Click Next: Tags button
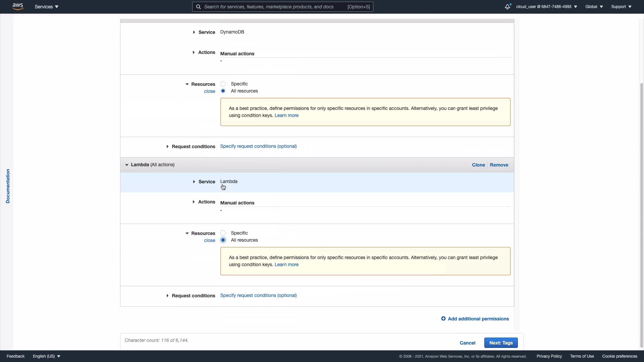This screenshot has width=644, height=362. 501,343
